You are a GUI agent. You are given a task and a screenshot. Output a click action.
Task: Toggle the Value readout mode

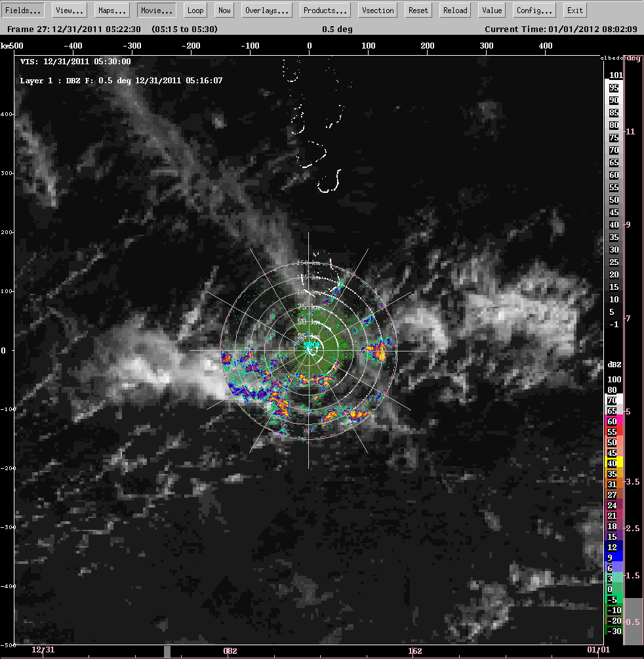tap(491, 10)
